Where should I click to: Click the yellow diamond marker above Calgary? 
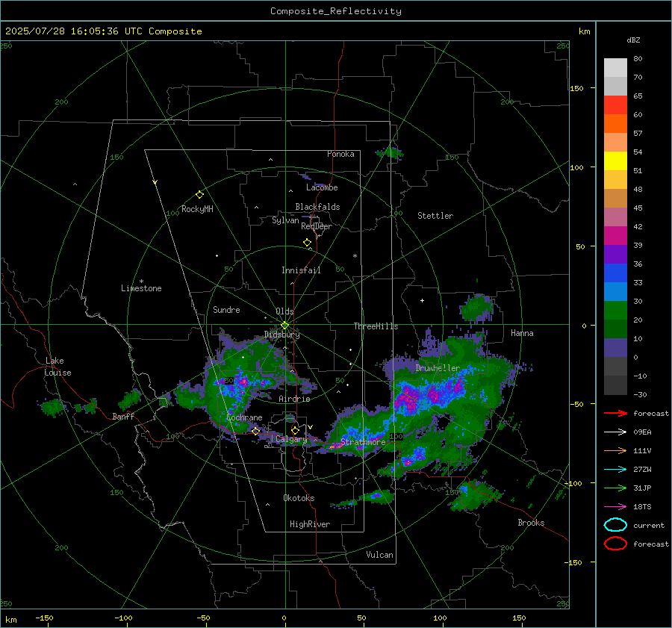coord(295,430)
